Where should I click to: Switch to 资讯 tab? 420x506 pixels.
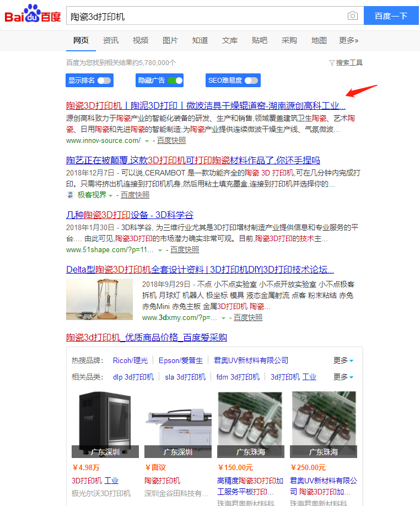point(111,40)
